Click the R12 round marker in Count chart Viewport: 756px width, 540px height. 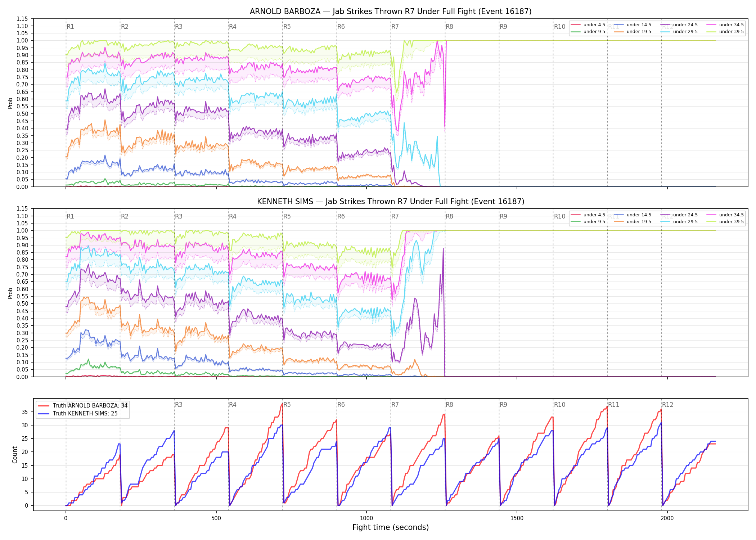coord(667,405)
